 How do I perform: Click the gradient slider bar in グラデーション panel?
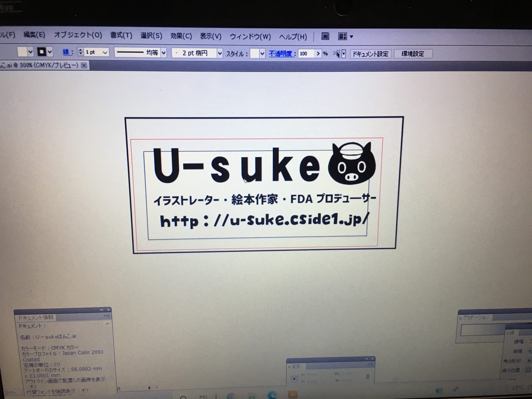click(x=483, y=330)
